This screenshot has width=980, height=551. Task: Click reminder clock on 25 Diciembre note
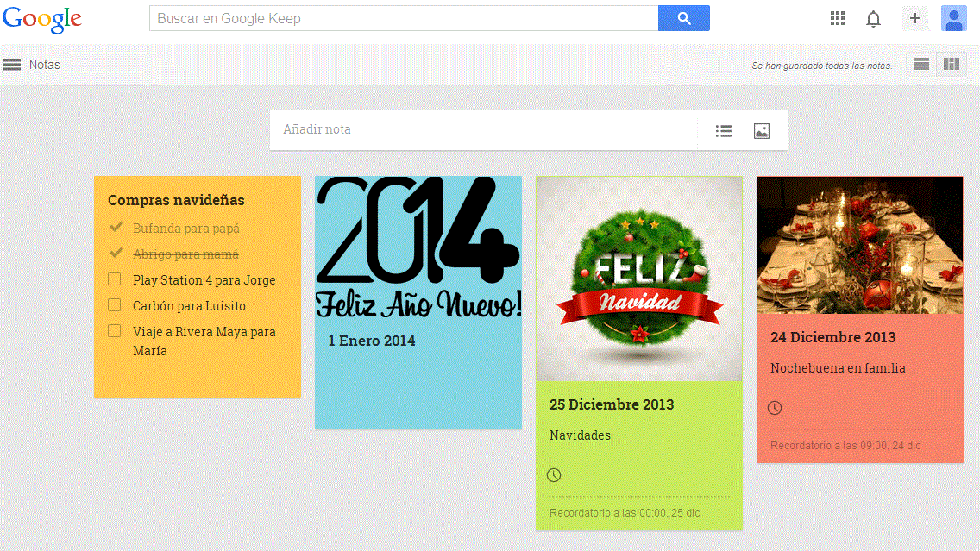coord(554,475)
